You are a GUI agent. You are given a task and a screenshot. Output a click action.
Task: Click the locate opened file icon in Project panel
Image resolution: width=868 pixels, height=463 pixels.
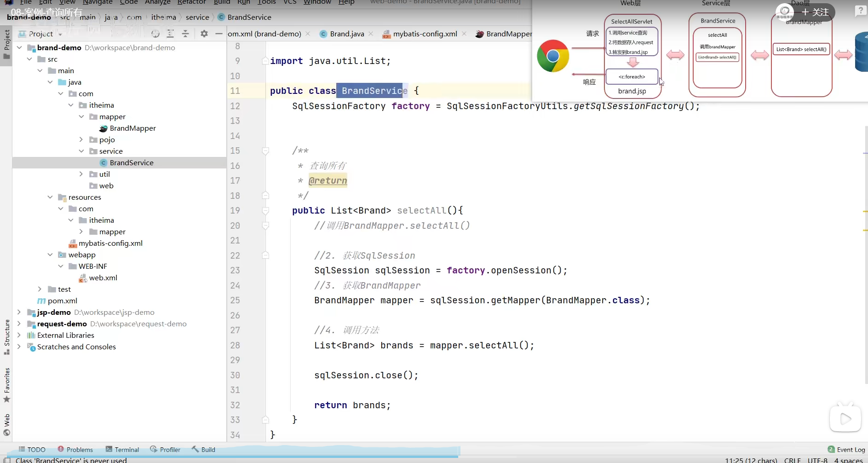click(155, 34)
